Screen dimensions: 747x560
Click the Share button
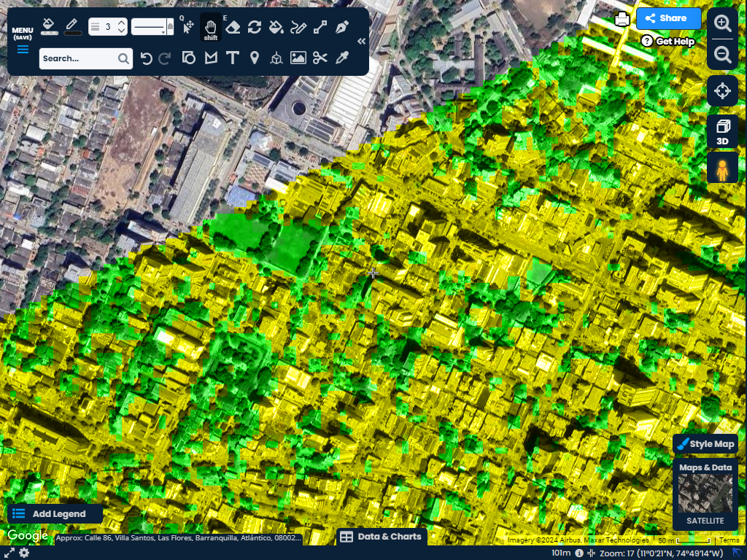click(x=668, y=18)
